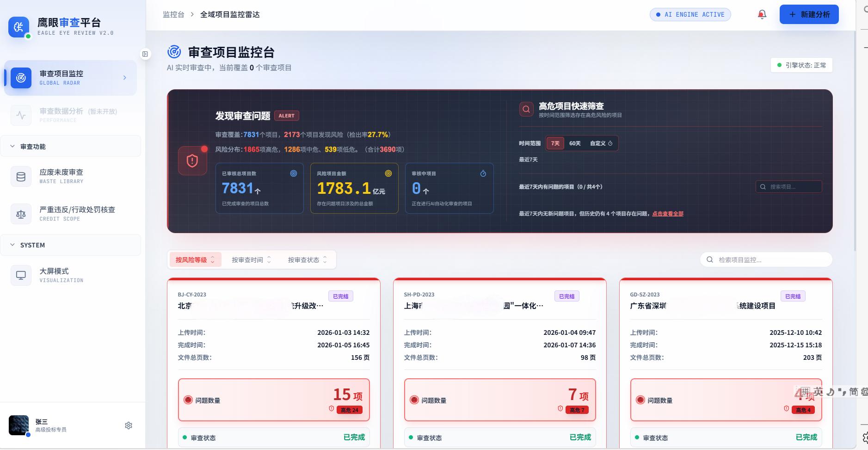The image size is (868, 450).
Task: Click the notification bell icon
Action: 762,14
